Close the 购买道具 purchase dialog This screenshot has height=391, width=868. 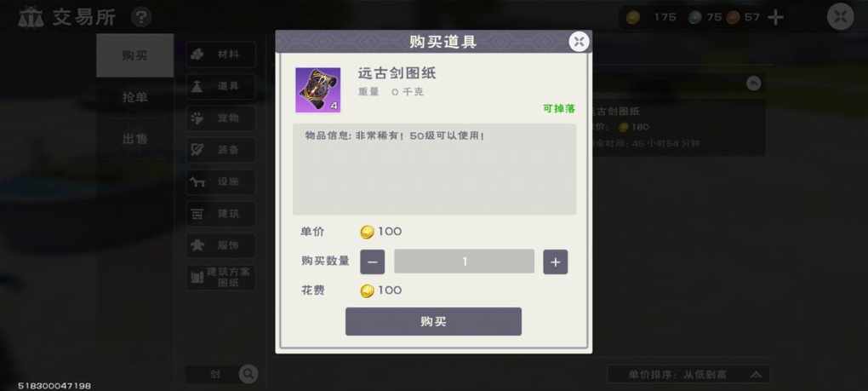579,42
